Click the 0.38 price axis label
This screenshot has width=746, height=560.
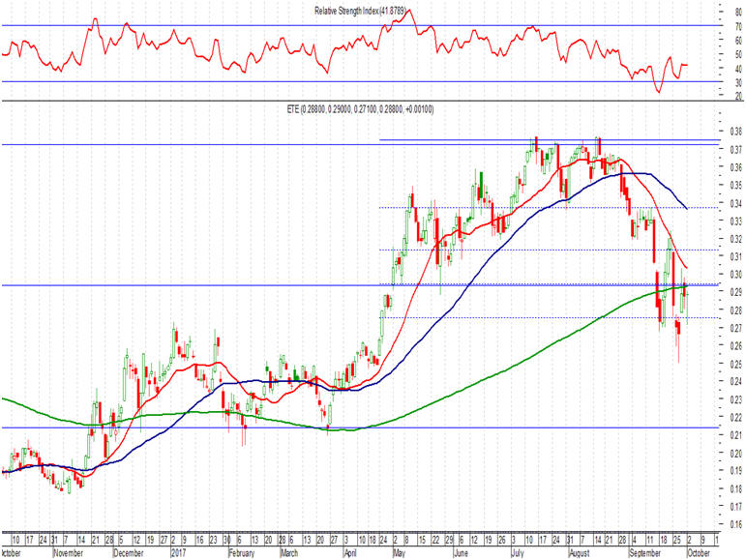[735, 132]
